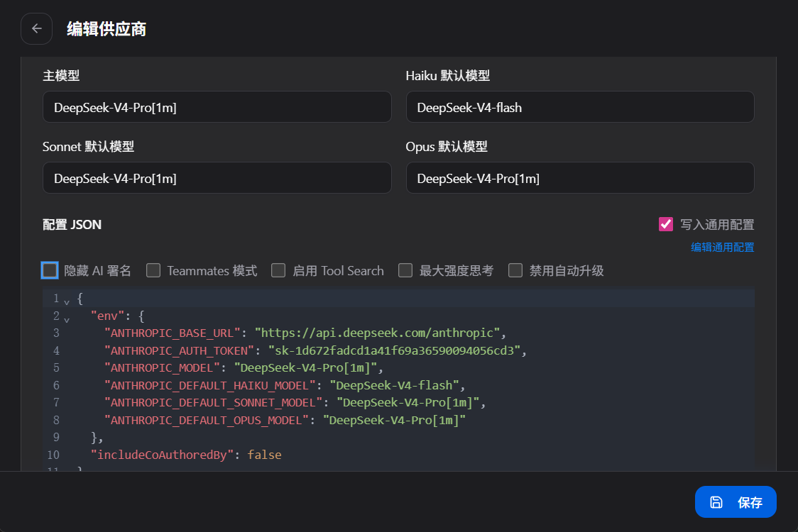Edit the Haiku 默认模型 field
The height and width of the screenshot is (532, 798).
click(x=580, y=107)
